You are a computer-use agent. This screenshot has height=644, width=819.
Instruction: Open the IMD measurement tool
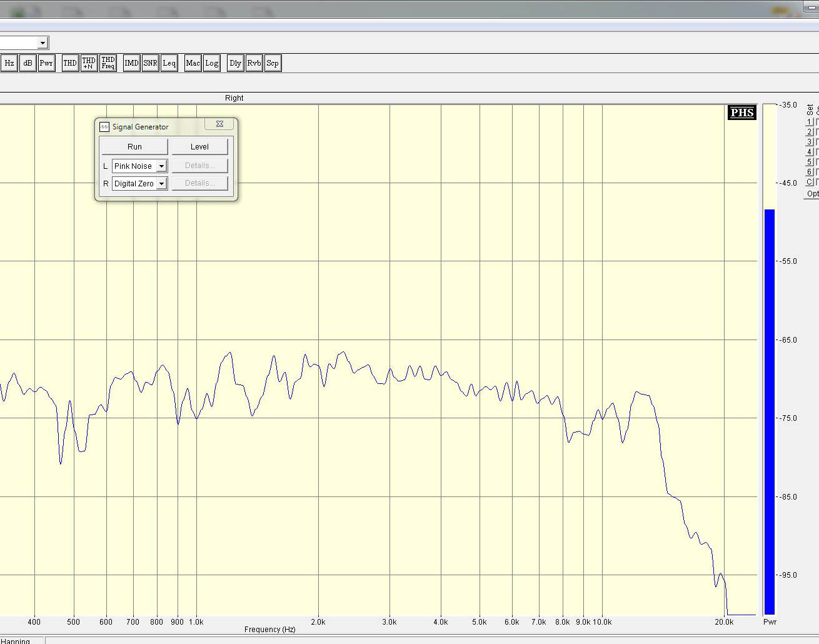coord(131,63)
